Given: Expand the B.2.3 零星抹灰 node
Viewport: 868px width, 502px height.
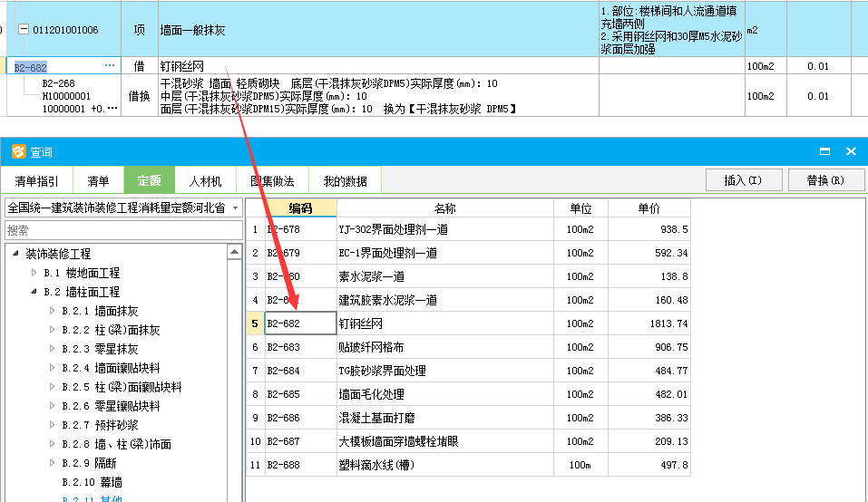Looking at the screenshot, I should point(52,349).
